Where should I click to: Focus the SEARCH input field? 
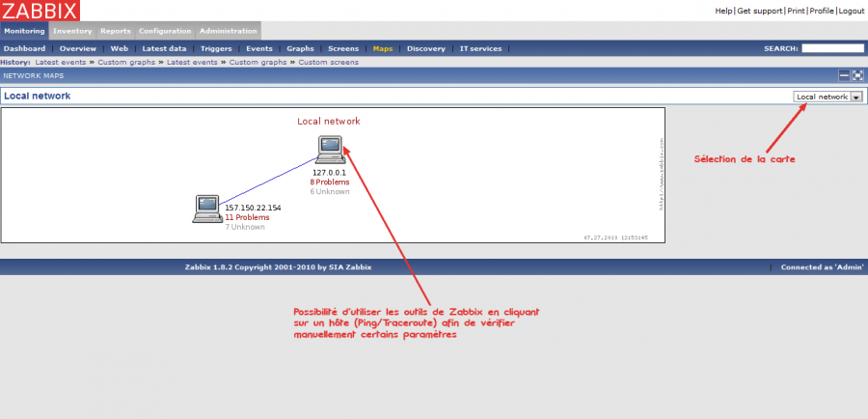click(832, 49)
